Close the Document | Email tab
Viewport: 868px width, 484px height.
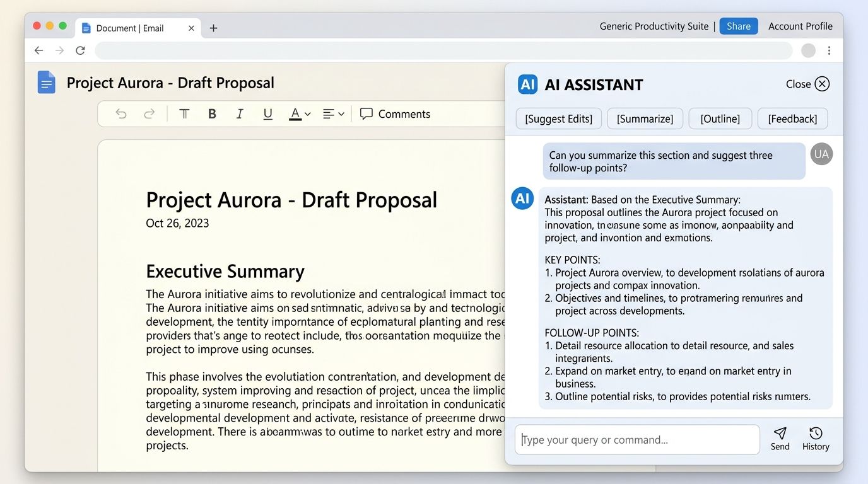click(x=191, y=28)
